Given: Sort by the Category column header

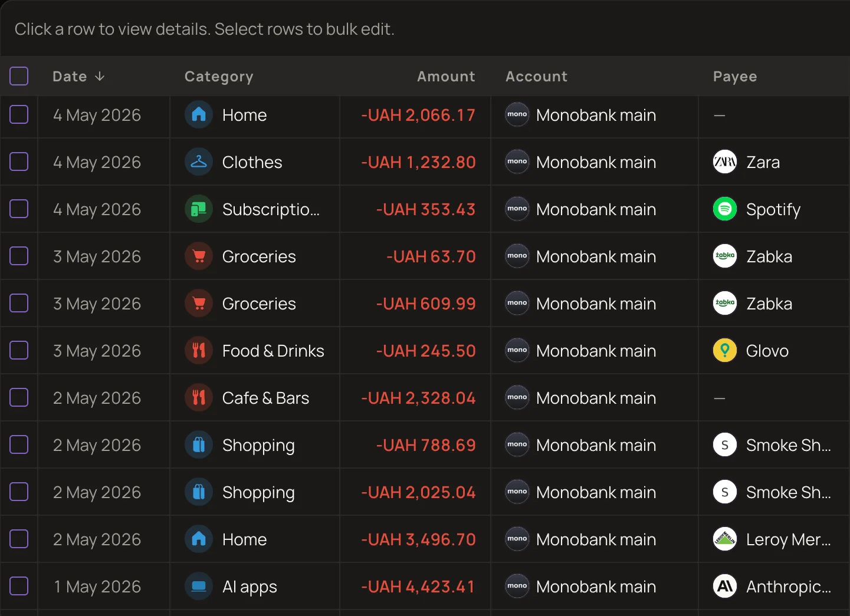Looking at the screenshot, I should 219,77.
